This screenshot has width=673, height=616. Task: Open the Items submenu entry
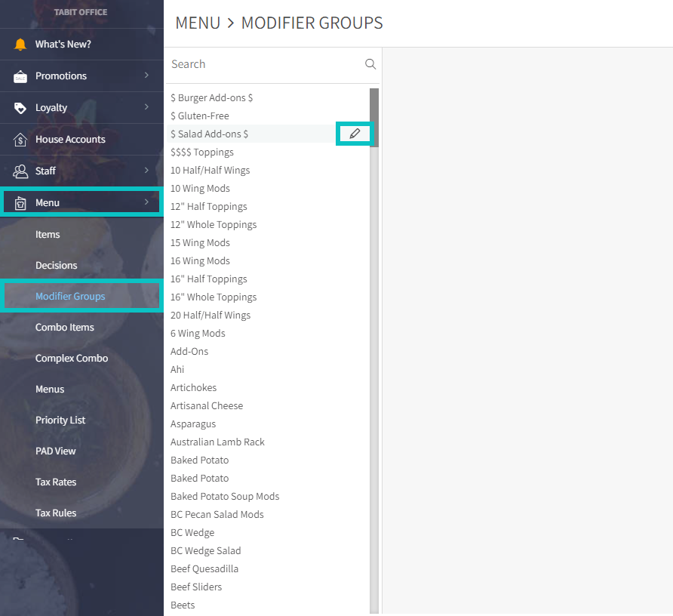48,235
